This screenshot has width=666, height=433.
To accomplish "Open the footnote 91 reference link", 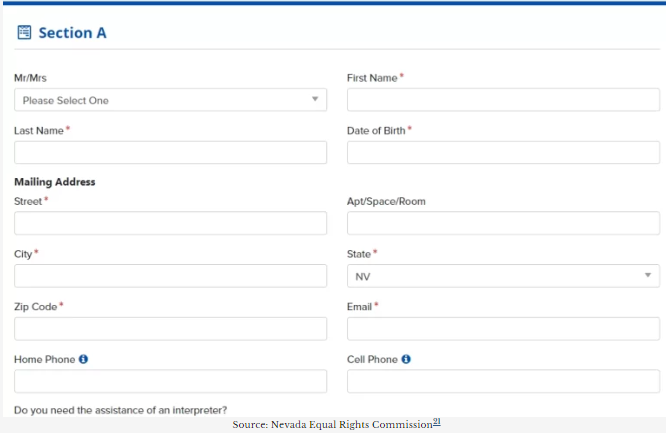I will [437, 423].
